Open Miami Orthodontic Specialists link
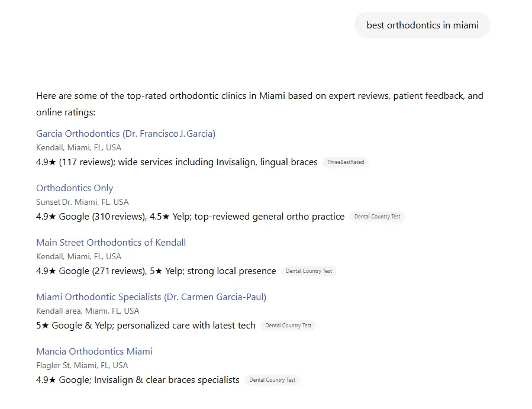Screen dimensions: 532x409 [x=151, y=297]
